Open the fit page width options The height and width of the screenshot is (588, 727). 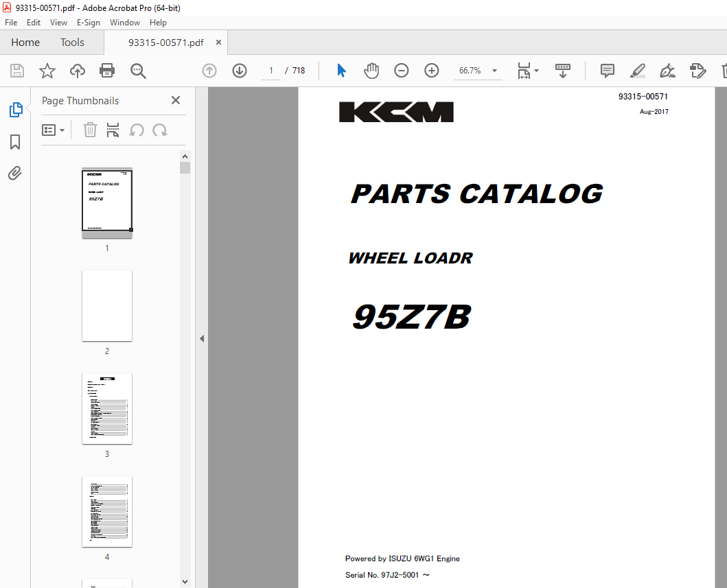coord(524,71)
